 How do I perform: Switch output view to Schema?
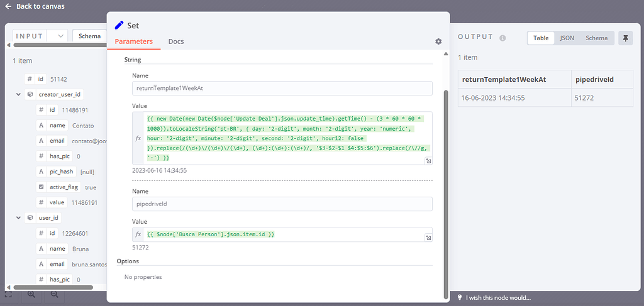[x=596, y=38]
